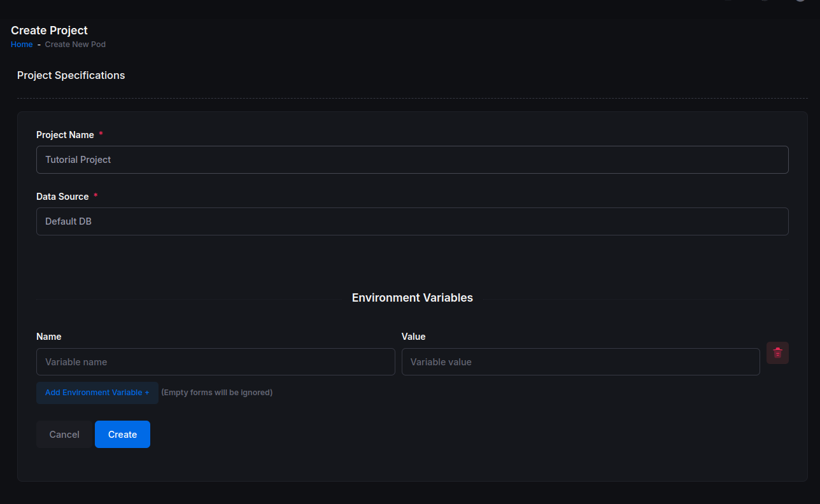Submit the form with the blue Create button
The width and height of the screenshot is (820, 504).
122,435
